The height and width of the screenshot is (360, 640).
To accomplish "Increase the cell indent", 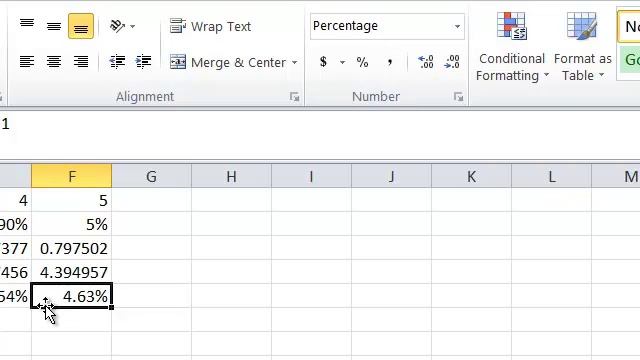I will [143, 62].
